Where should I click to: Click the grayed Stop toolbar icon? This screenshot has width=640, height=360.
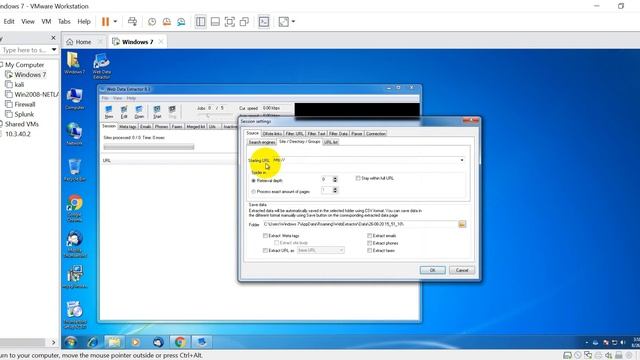click(172, 111)
